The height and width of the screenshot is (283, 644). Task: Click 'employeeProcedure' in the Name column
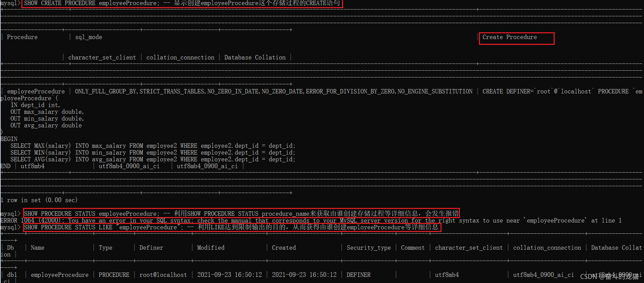coord(59,275)
